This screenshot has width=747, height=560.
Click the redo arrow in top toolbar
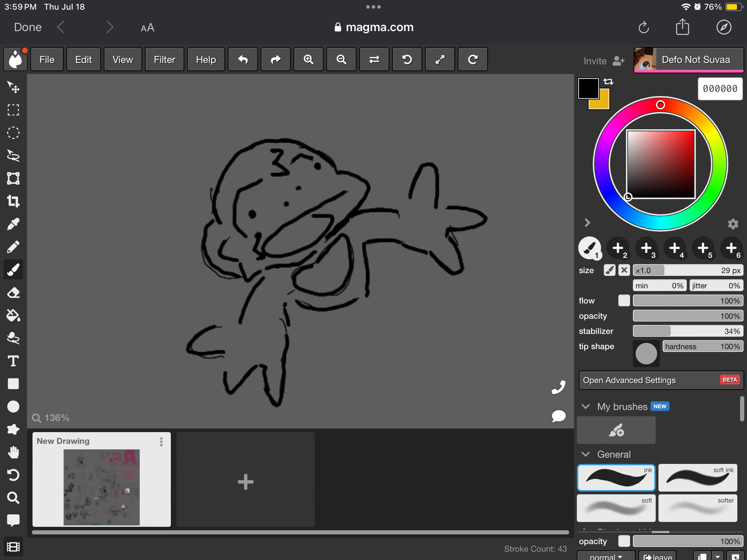tap(276, 59)
